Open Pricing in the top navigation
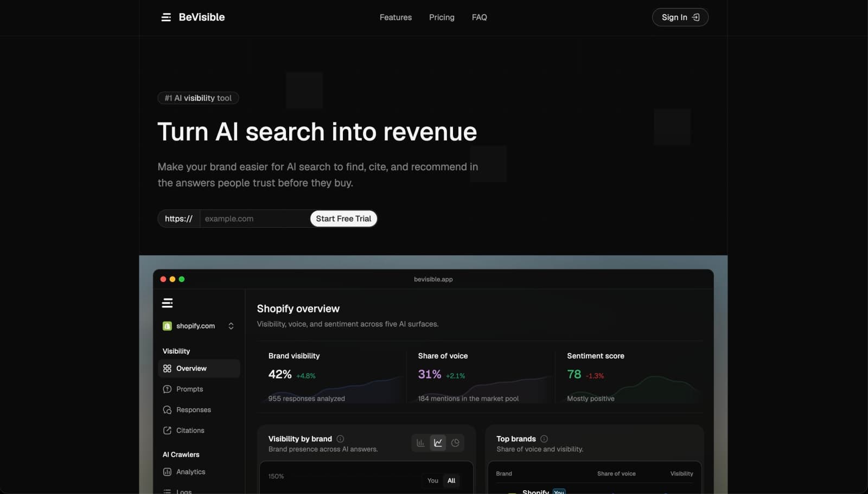The height and width of the screenshot is (494, 868). pos(442,17)
